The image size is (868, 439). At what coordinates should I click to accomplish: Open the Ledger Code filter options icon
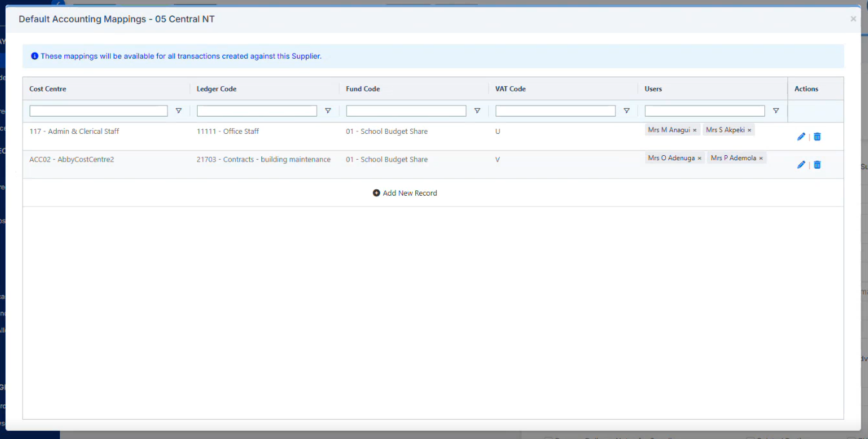pyautogui.click(x=328, y=111)
